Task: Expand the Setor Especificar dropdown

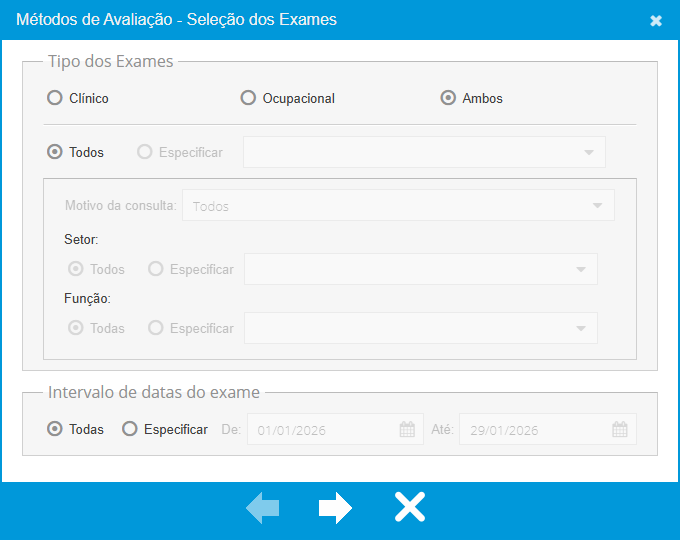Action: pyautogui.click(x=580, y=270)
